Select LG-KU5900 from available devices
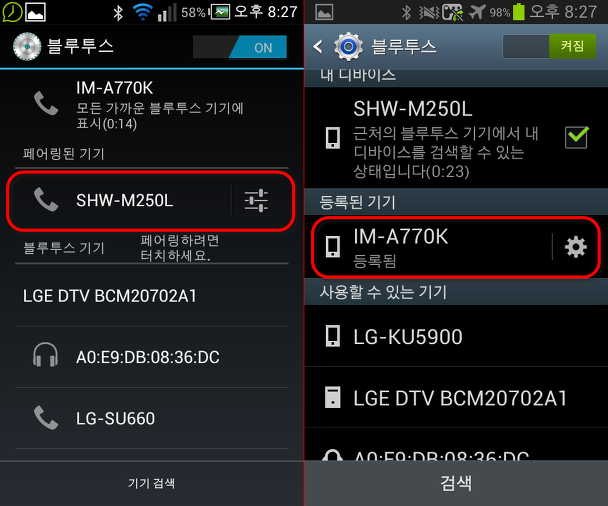 pos(456,336)
